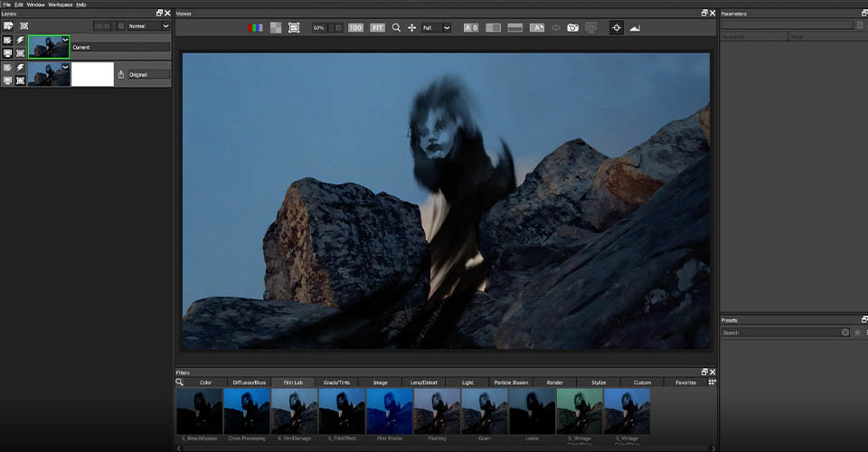Screen dimensions: 868x452
Task: Switch to the Diffusion/Blurs filters tab
Action: click(250, 382)
